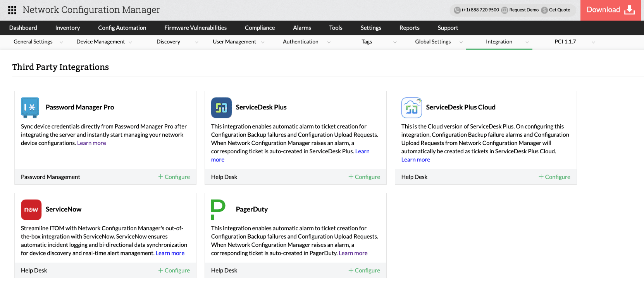Open Learn more for ServiceDesk Plus
This screenshot has width=644, height=288.
point(362,151)
